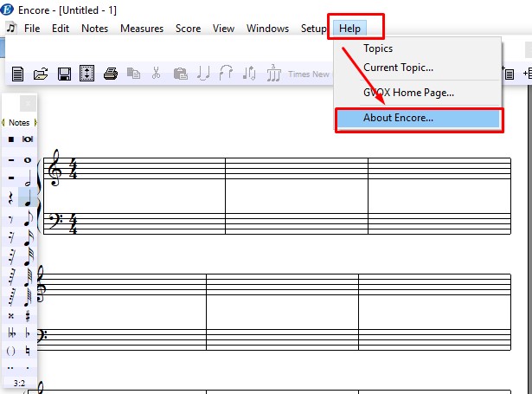Click the treble clef of first system

click(54, 168)
